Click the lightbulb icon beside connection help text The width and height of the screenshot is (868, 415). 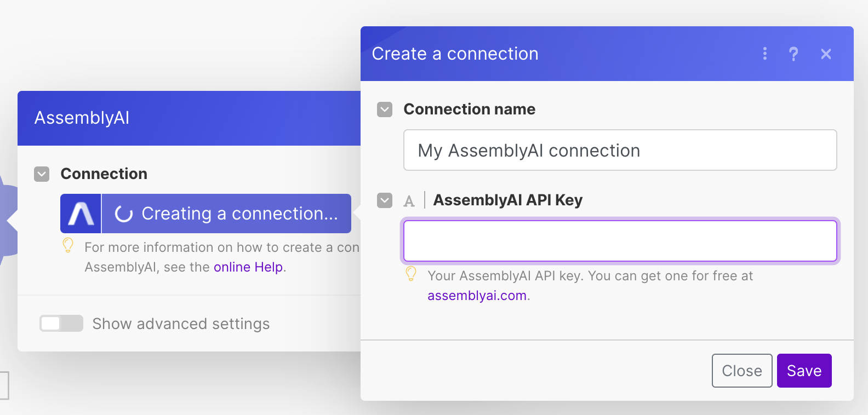pos(68,245)
